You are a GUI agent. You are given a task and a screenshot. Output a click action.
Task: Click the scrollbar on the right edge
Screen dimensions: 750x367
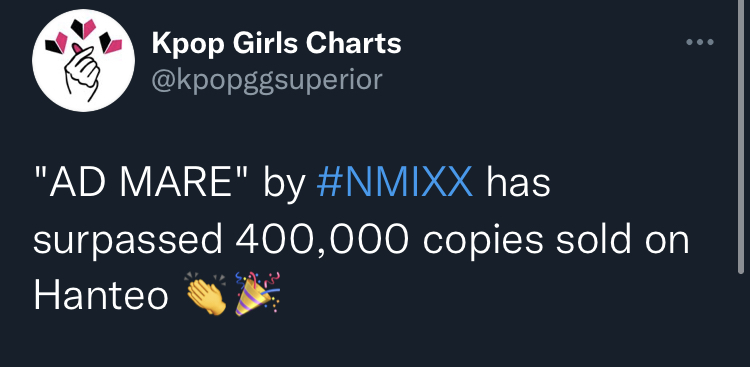pos(741,136)
